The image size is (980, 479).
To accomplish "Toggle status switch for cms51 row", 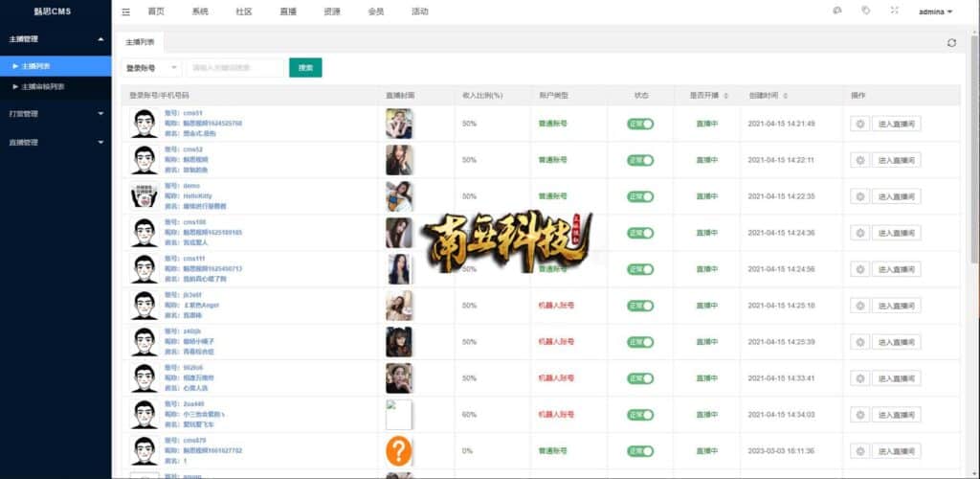I will coord(640,124).
